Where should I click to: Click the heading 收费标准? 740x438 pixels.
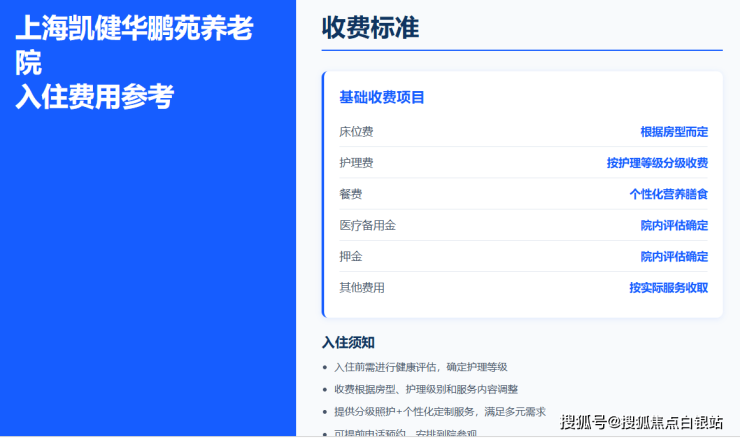pos(370,27)
